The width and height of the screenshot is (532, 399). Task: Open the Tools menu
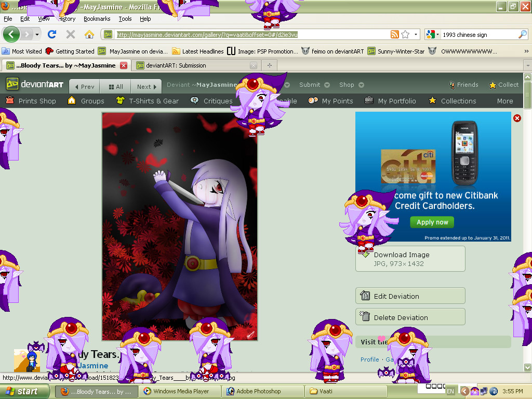click(125, 19)
